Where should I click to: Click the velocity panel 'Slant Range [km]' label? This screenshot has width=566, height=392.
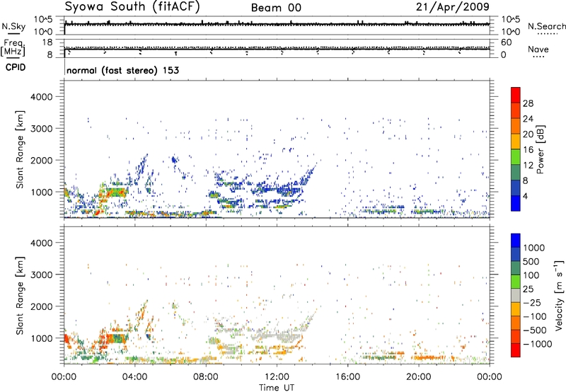[x=20, y=295]
